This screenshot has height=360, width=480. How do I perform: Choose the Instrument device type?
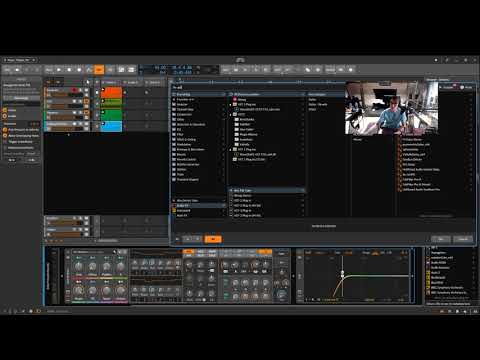tap(199, 211)
